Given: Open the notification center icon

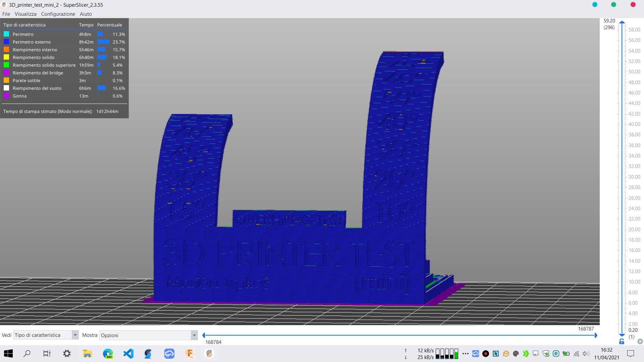Looking at the screenshot, I should (x=631, y=354).
